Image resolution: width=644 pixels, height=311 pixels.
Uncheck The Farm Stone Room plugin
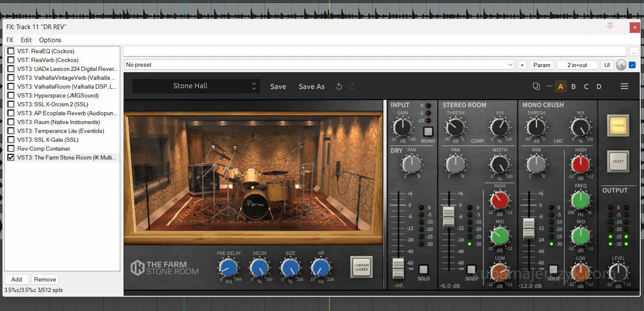[x=11, y=157]
